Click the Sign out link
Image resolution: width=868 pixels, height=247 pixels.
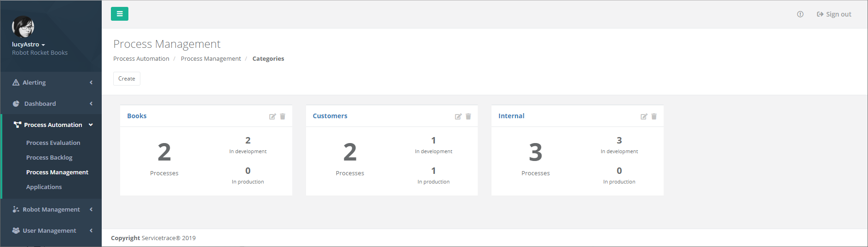coord(834,14)
